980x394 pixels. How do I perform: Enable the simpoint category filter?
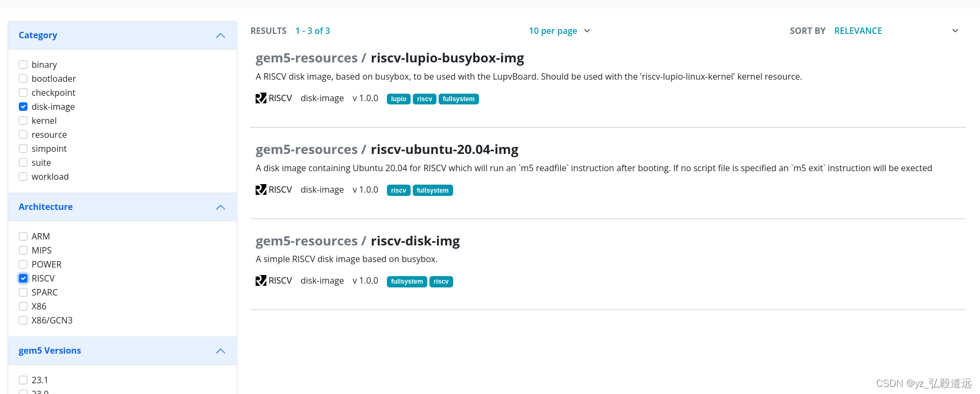point(23,149)
